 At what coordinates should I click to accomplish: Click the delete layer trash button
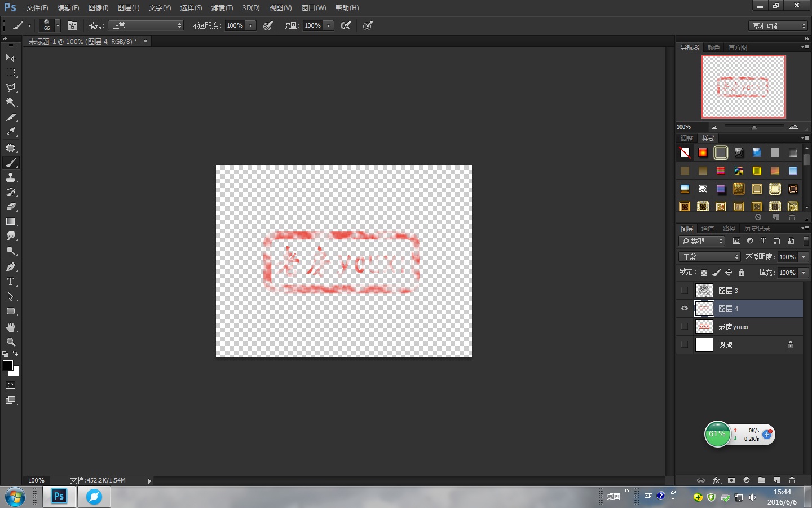click(x=792, y=480)
